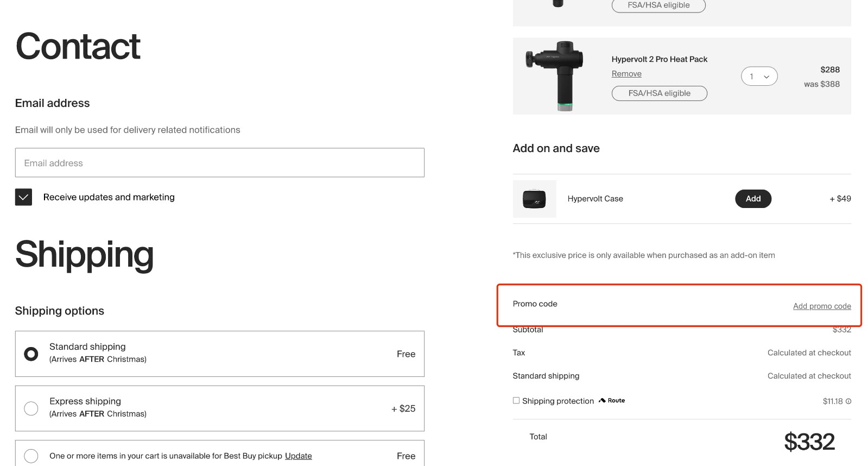Choose the Express shipping option
The image size is (868, 466).
coord(31,408)
